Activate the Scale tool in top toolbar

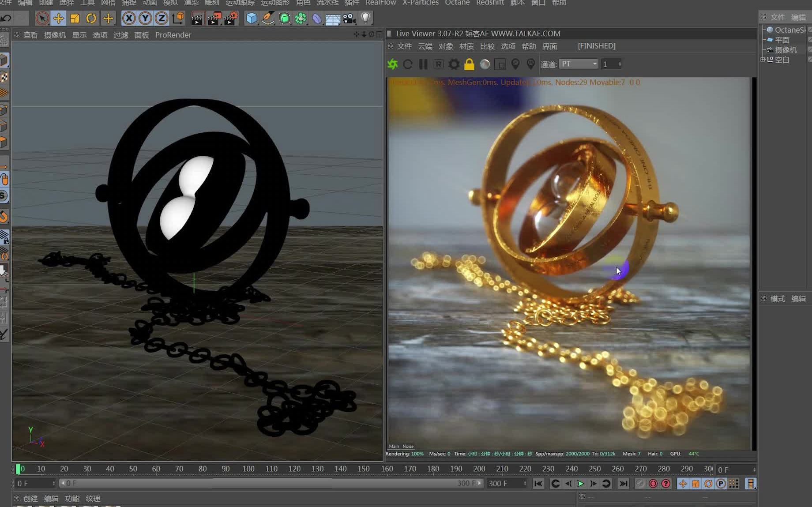[x=75, y=19]
